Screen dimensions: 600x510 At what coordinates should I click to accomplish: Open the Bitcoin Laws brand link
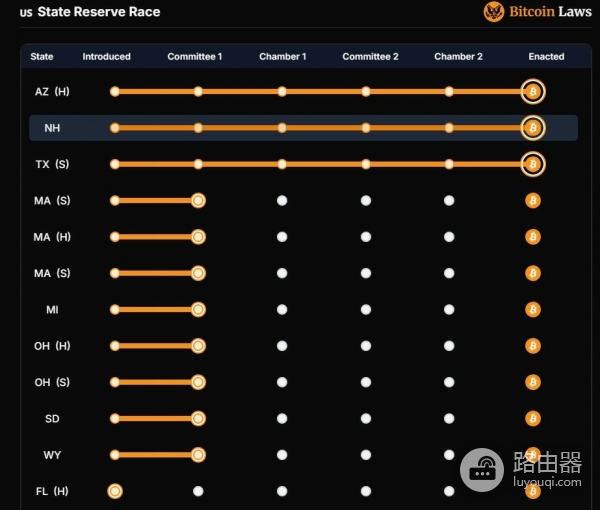tap(538, 11)
